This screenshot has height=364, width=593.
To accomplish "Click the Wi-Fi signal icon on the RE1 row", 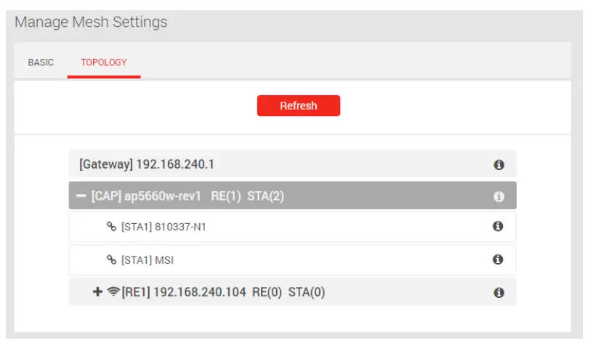I will coord(113,292).
